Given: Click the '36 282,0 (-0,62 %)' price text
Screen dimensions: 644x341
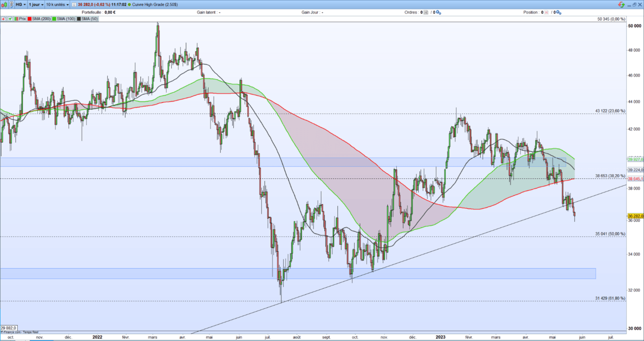Looking at the screenshot, I should click(94, 5).
